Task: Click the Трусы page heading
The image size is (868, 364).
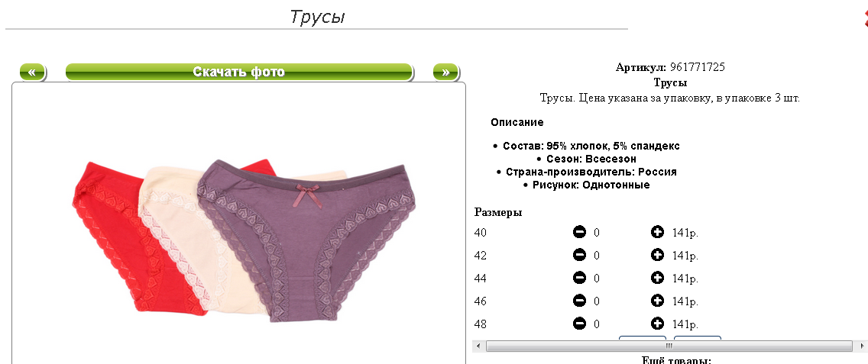Action: (x=317, y=17)
